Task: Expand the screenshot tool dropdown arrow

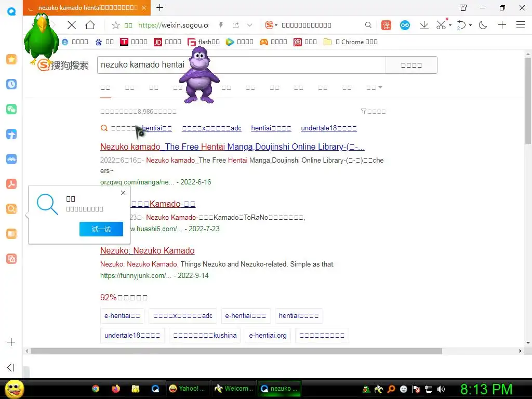Action: point(450,25)
